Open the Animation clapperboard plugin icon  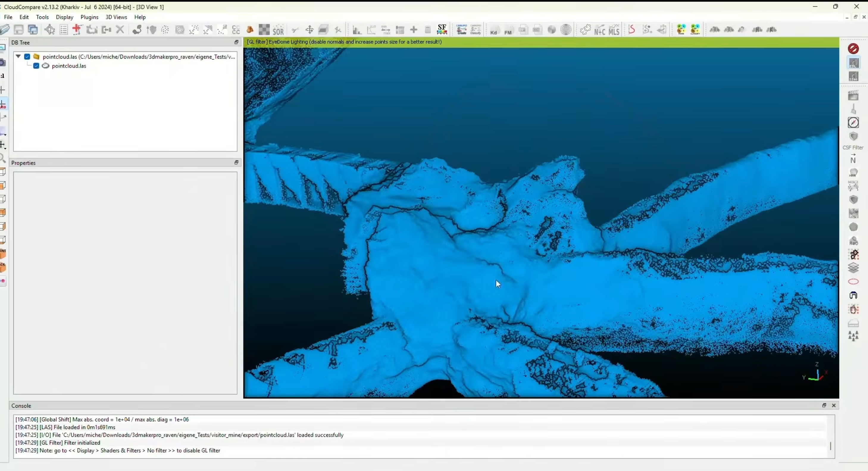[853, 95]
